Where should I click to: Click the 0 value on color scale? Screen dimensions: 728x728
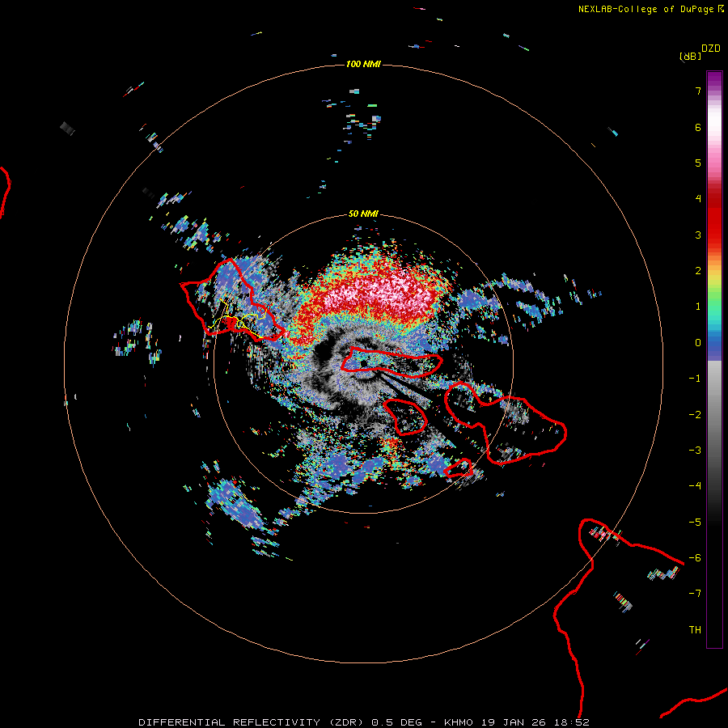coord(698,343)
